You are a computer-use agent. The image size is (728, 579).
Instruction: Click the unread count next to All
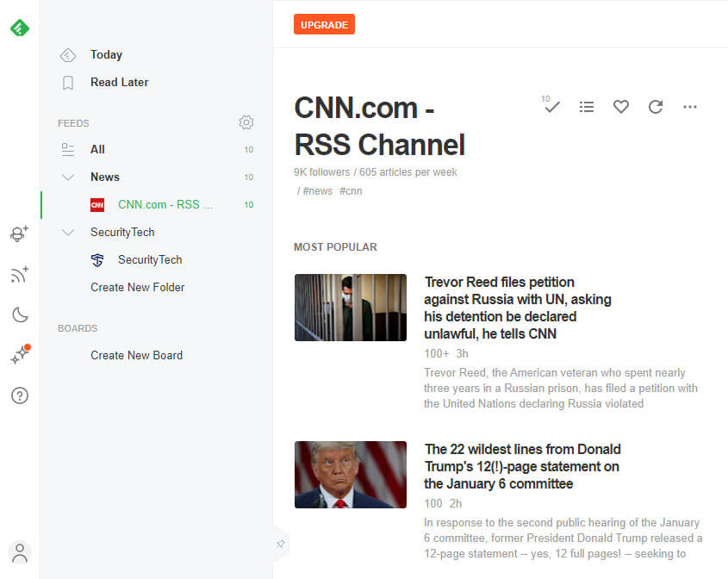(249, 150)
